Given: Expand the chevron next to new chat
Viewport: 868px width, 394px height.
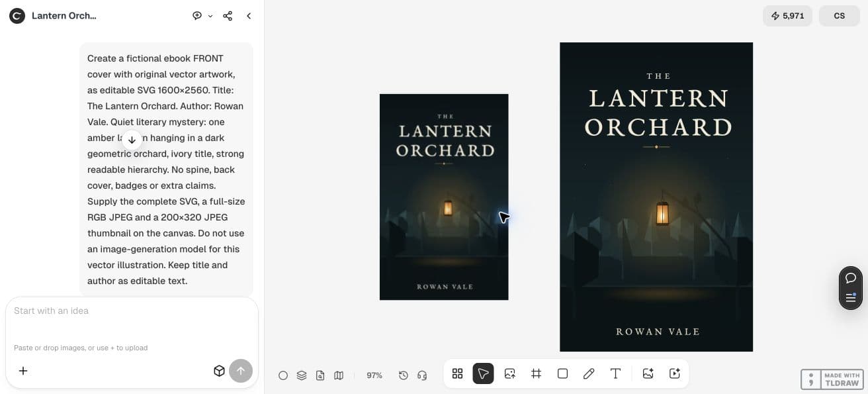Looking at the screenshot, I should [210, 16].
